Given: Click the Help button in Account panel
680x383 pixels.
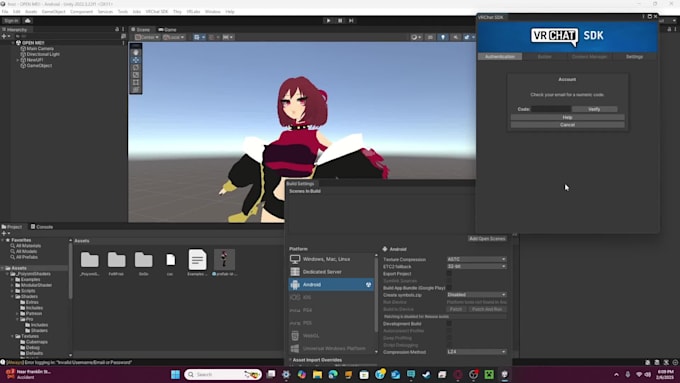Looking at the screenshot, I should (567, 118).
